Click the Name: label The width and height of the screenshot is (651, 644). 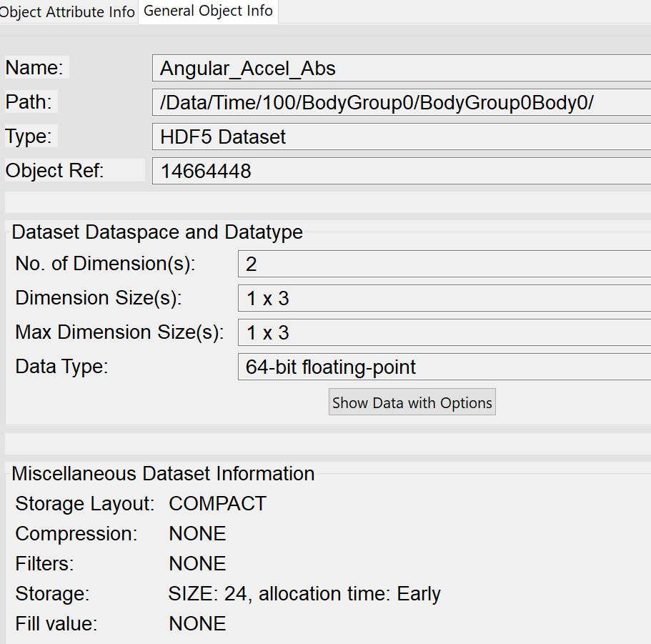click(34, 67)
